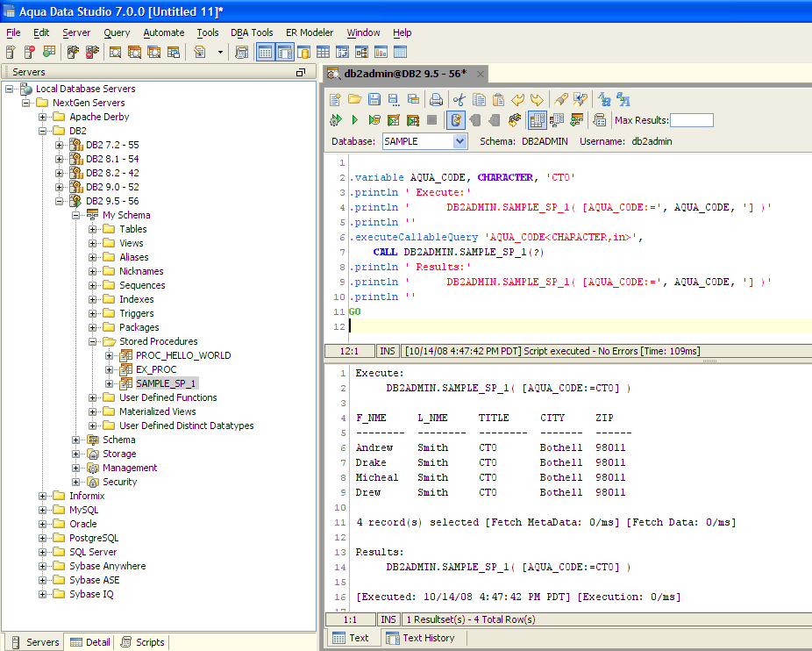Image resolution: width=812 pixels, height=651 pixels.
Task: Click the Open folder icon
Action: point(355,99)
